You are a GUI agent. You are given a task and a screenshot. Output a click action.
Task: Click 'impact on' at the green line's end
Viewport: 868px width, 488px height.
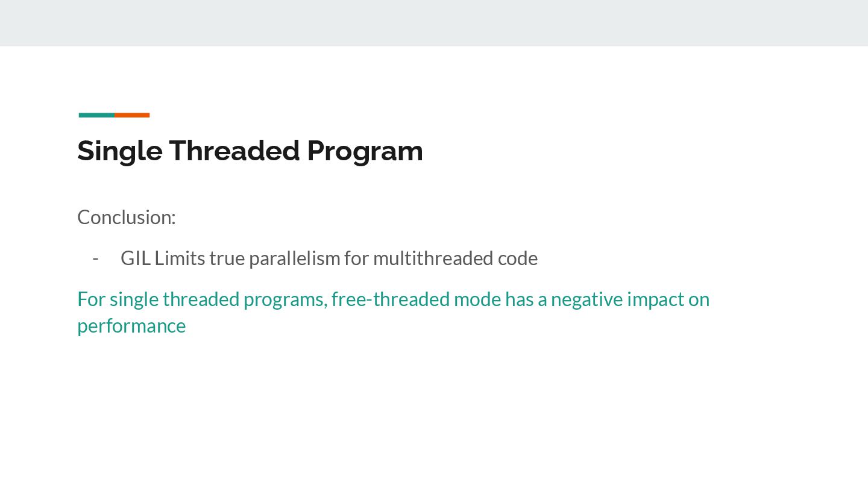pyautogui.click(x=668, y=299)
